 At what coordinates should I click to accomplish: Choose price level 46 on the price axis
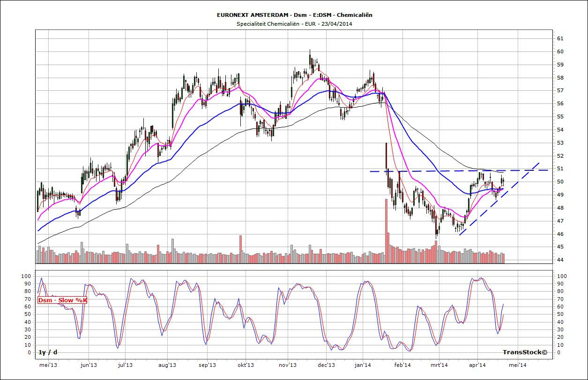pyautogui.click(x=560, y=234)
